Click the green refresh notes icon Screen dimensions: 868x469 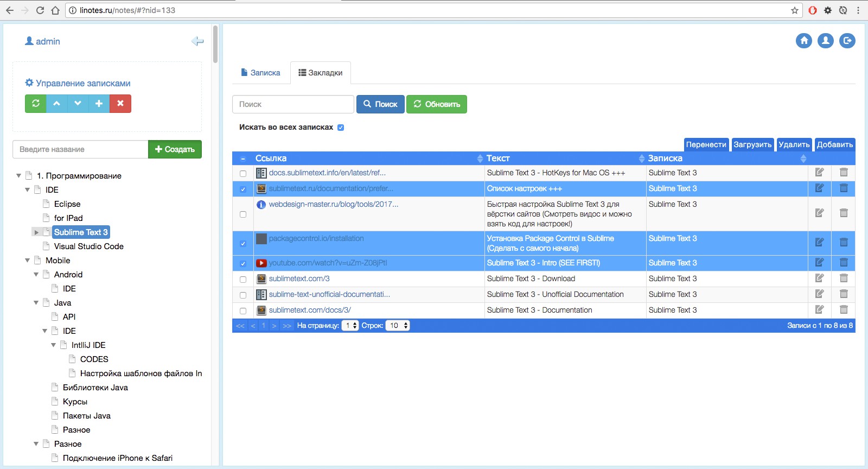36,103
